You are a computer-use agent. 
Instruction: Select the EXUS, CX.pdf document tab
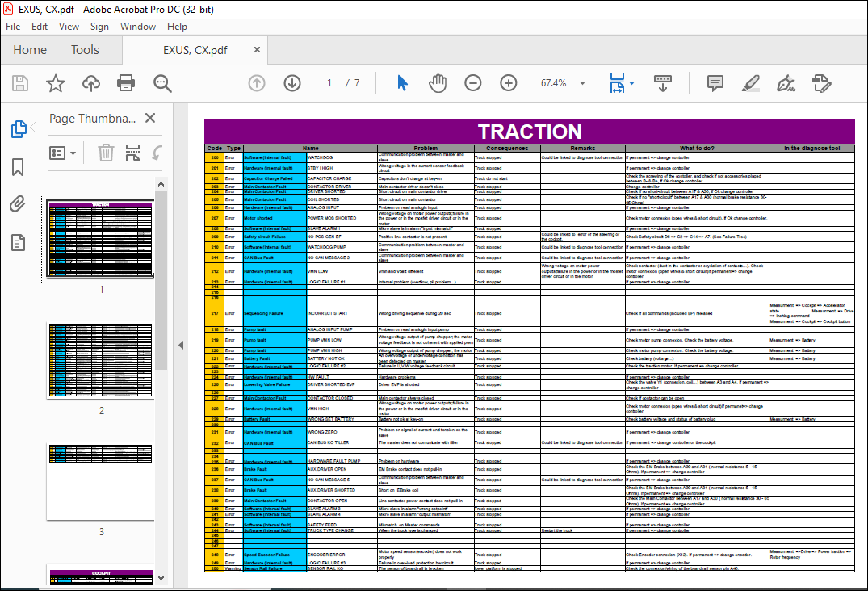point(195,50)
